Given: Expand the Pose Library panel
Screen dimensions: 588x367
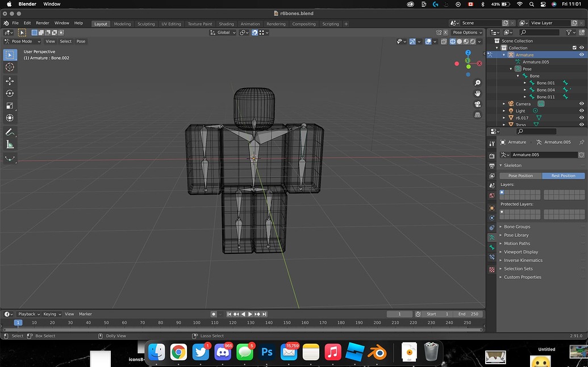Looking at the screenshot, I should (x=516, y=235).
